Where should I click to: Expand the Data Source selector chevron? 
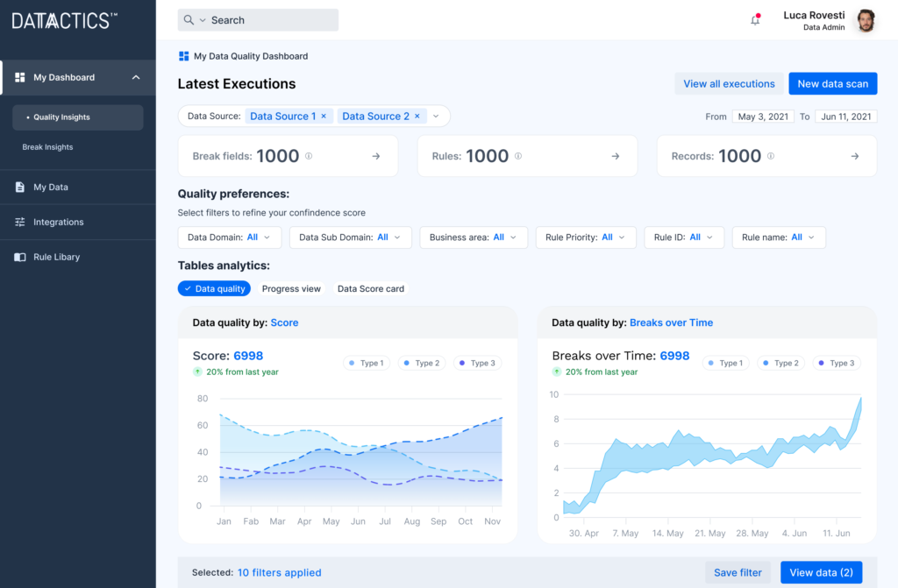(x=436, y=115)
